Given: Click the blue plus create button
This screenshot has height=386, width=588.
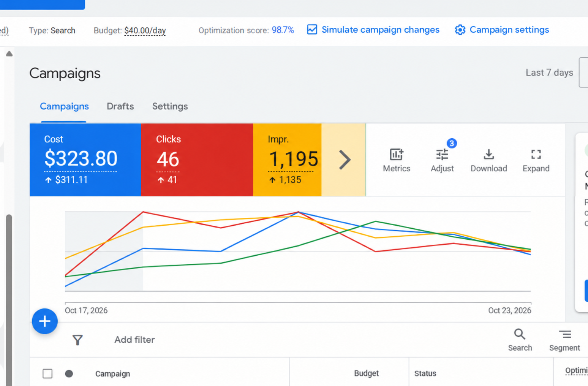Looking at the screenshot, I should pos(45,321).
